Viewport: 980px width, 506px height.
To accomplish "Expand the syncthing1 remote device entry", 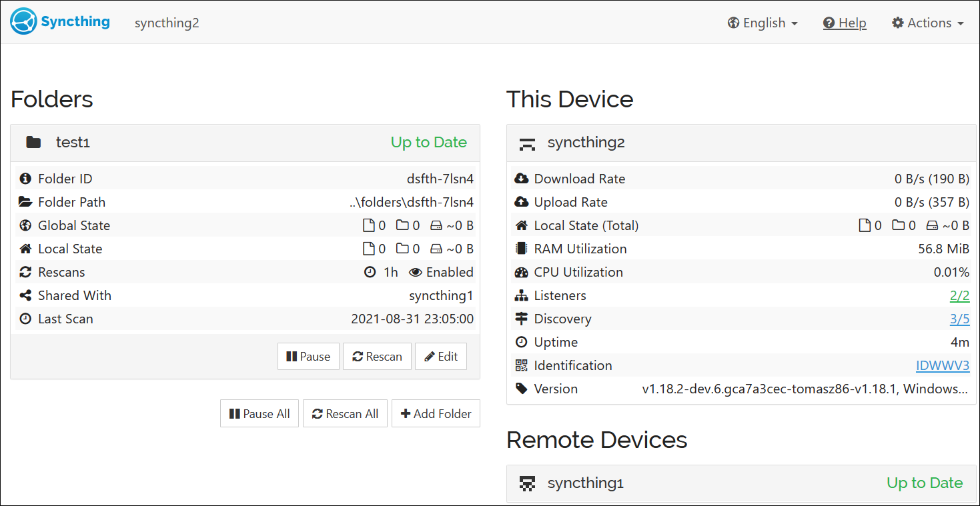I will click(x=585, y=483).
